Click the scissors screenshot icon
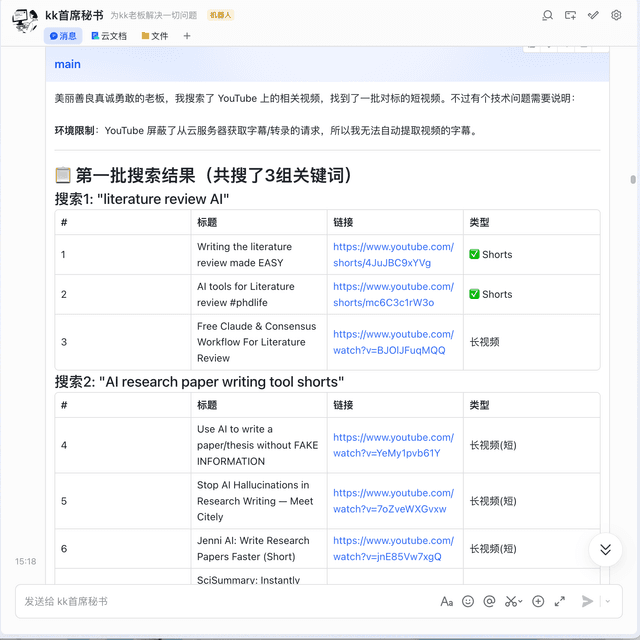The width and height of the screenshot is (640, 640). (x=510, y=601)
